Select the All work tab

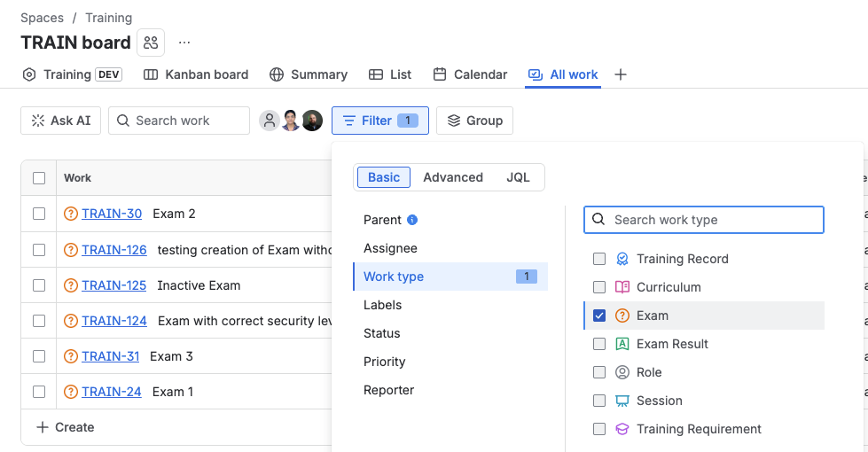point(563,74)
